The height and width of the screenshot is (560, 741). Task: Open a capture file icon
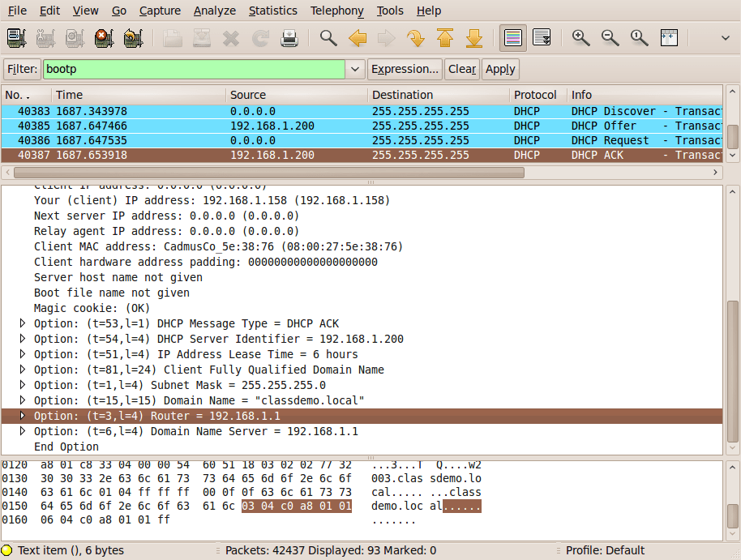[x=173, y=38]
